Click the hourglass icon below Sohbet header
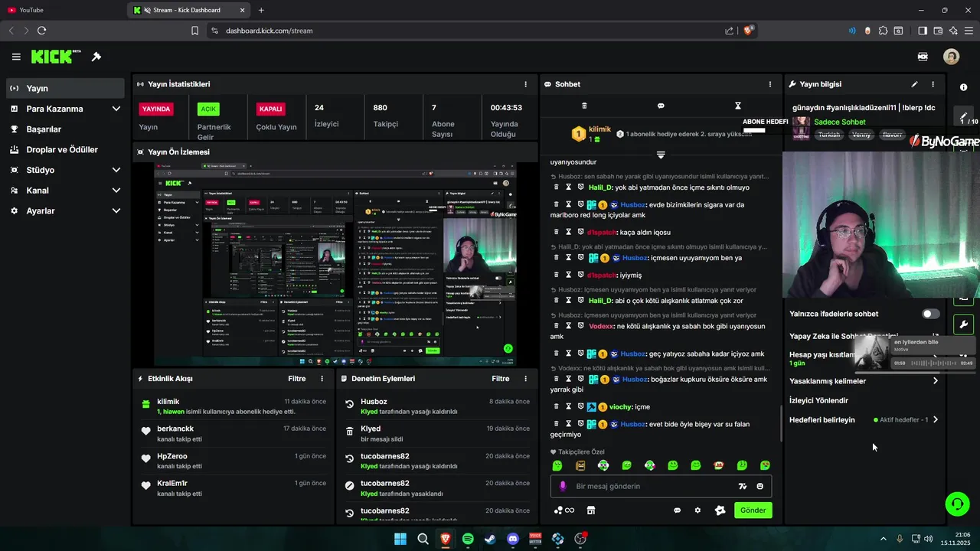Screen dimensions: 980x551 [738, 106]
